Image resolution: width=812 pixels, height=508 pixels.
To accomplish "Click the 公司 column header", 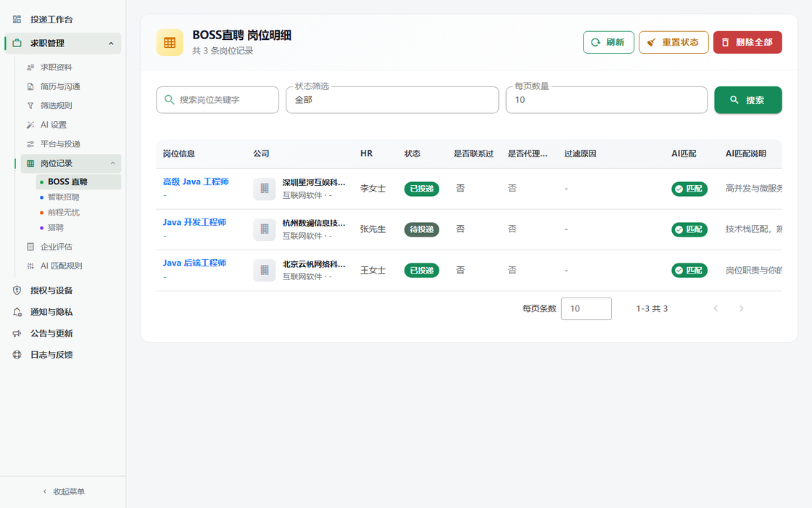I will (x=261, y=154).
